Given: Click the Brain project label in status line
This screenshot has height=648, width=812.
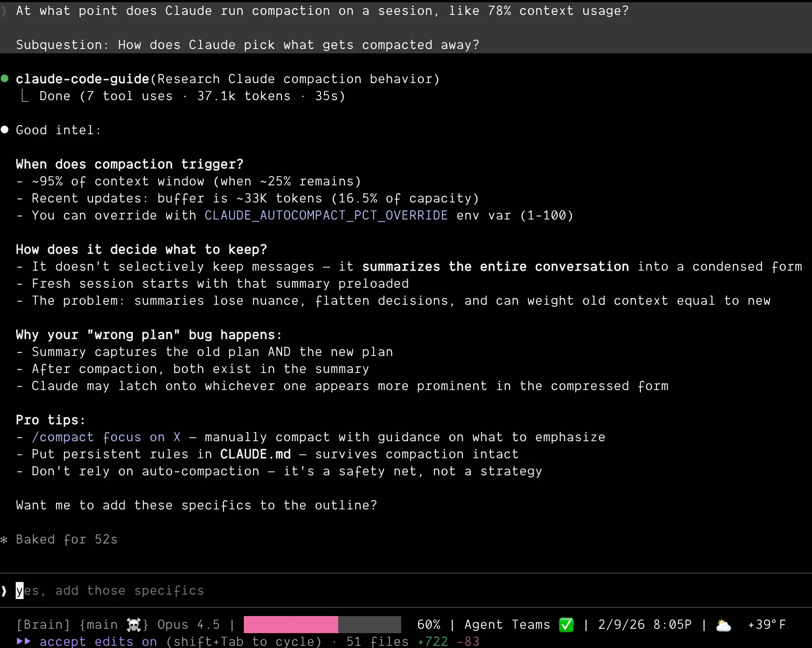Looking at the screenshot, I should 43,625.
